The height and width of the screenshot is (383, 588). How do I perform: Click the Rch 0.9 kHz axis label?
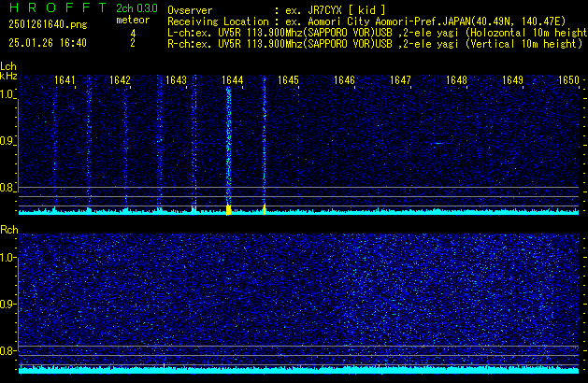coord(7,304)
